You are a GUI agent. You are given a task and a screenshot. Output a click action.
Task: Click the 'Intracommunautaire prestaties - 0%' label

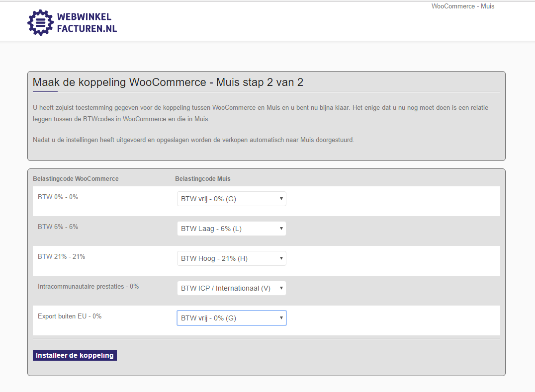click(88, 287)
